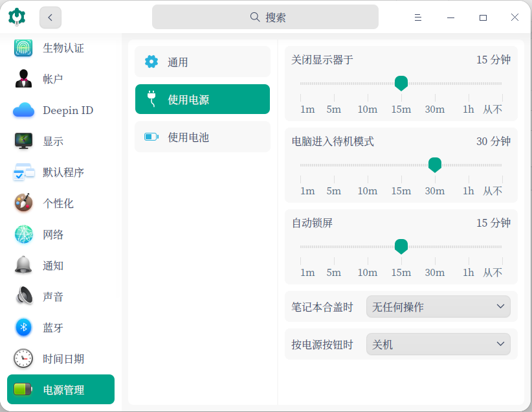This screenshot has width=532, height=412.
Task: Open the 时间日期 date and time icon
Action: (23, 359)
